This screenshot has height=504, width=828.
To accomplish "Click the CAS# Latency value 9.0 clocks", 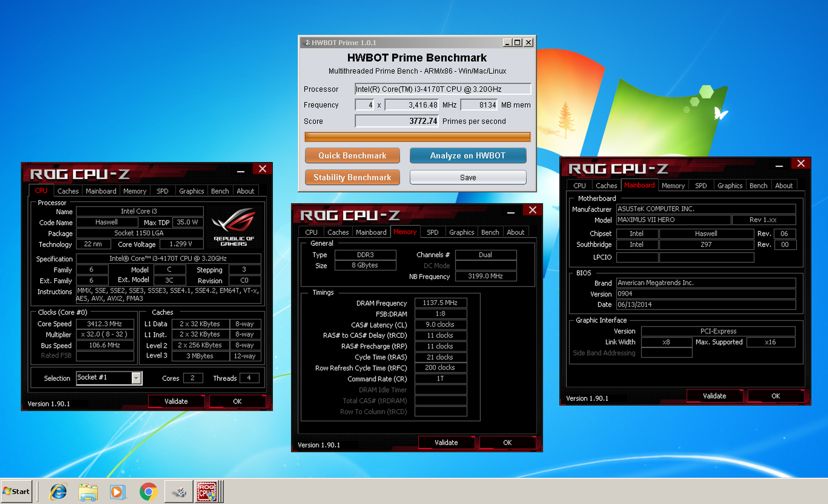I will [x=440, y=324].
